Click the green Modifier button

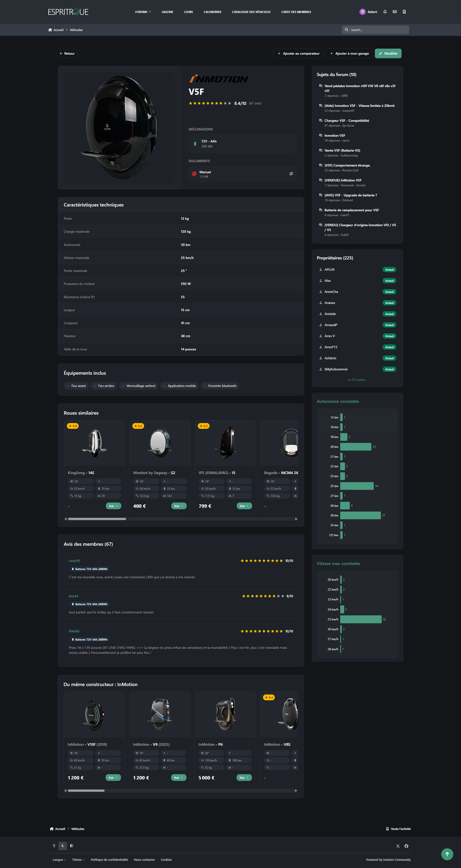click(388, 54)
